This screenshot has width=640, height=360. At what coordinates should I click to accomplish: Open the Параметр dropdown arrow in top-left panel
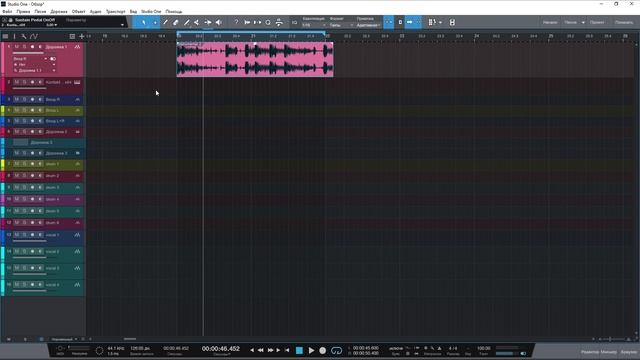122,25
